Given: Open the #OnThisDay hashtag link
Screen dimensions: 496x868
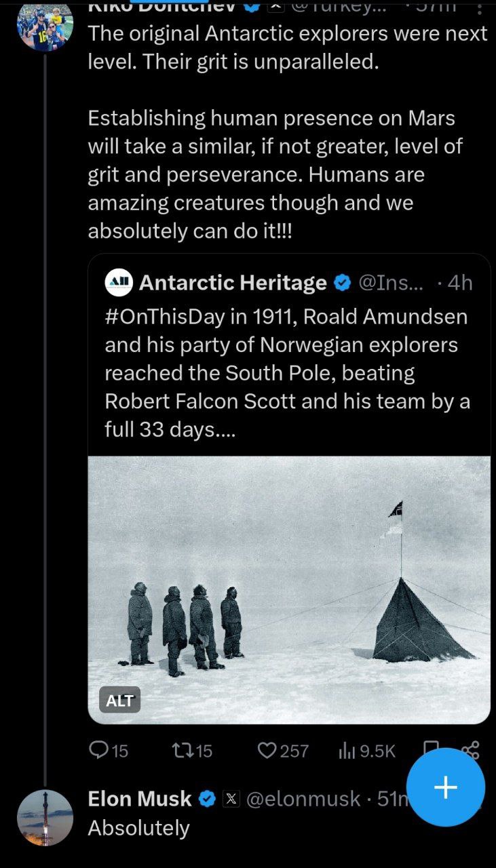Looking at the screenshot, I should pos(159,317).
